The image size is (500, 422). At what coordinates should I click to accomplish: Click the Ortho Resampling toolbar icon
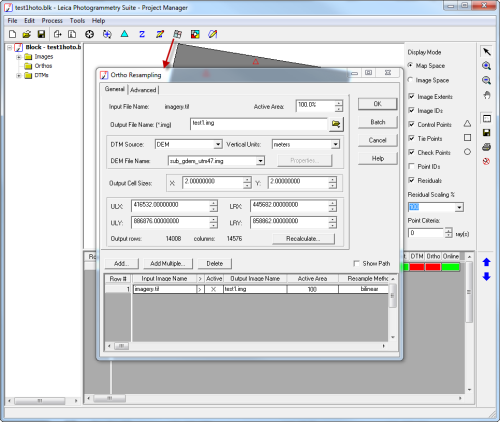pos(177,34)
